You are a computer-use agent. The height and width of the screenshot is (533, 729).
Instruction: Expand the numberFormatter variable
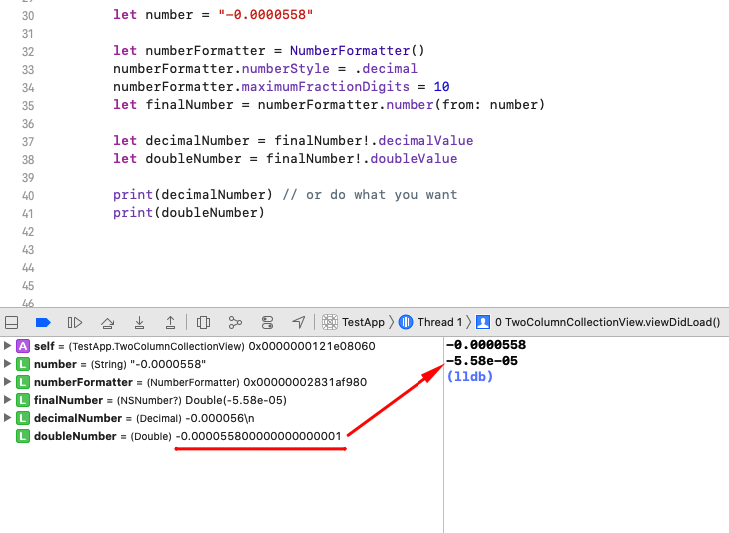click(7, 382)
